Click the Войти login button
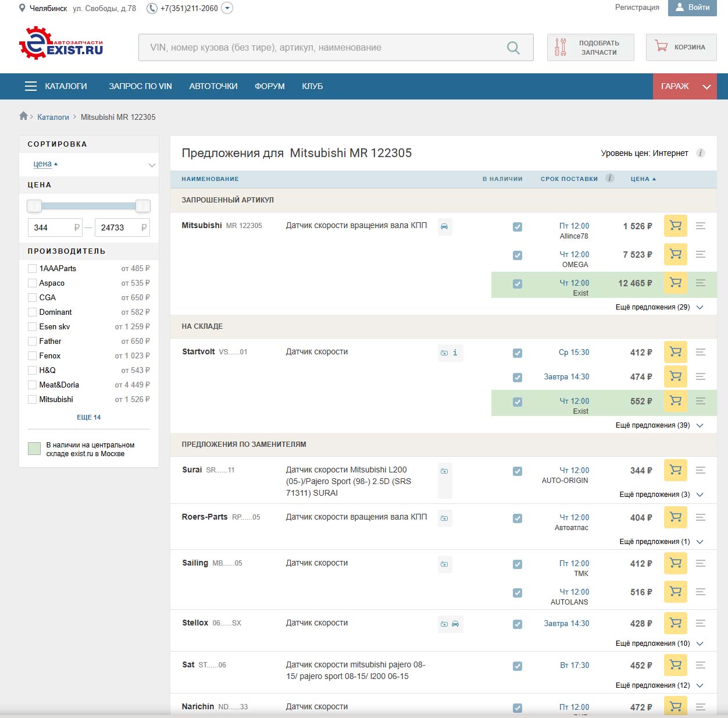 (692, 8)
